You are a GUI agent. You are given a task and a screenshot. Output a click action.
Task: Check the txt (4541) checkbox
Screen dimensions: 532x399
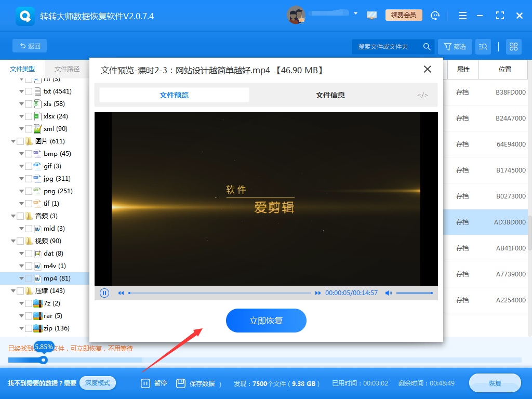coord(29,91)
